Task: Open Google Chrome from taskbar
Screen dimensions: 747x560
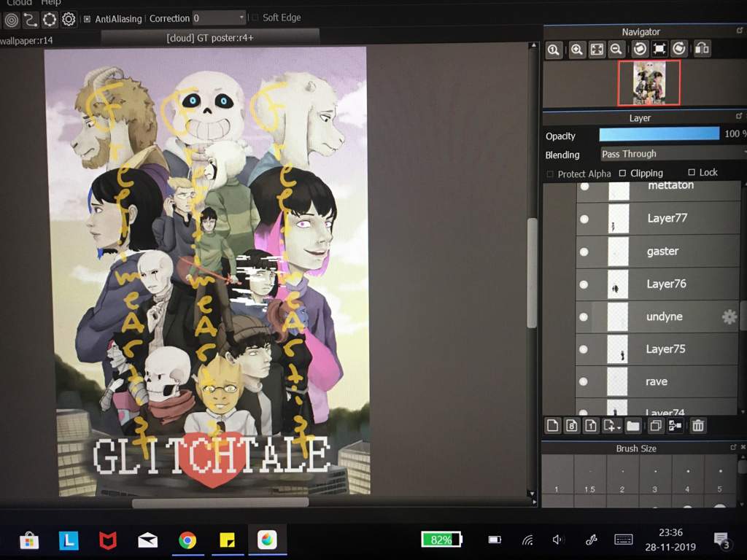Action: pyautogui.click(x=187, y=540)
